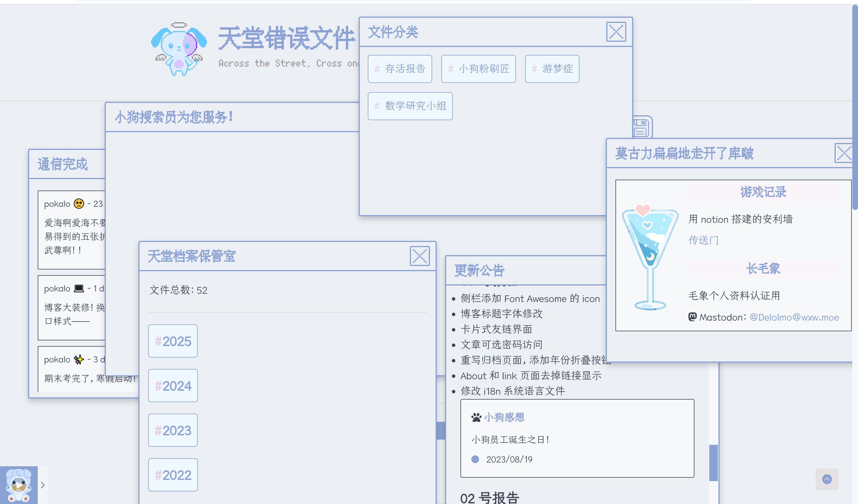Open the @Delolmo@wxw.moe Mastodon link
Image resolution: width=858 pixels, height=504 pixels.
tap(794, 318)
